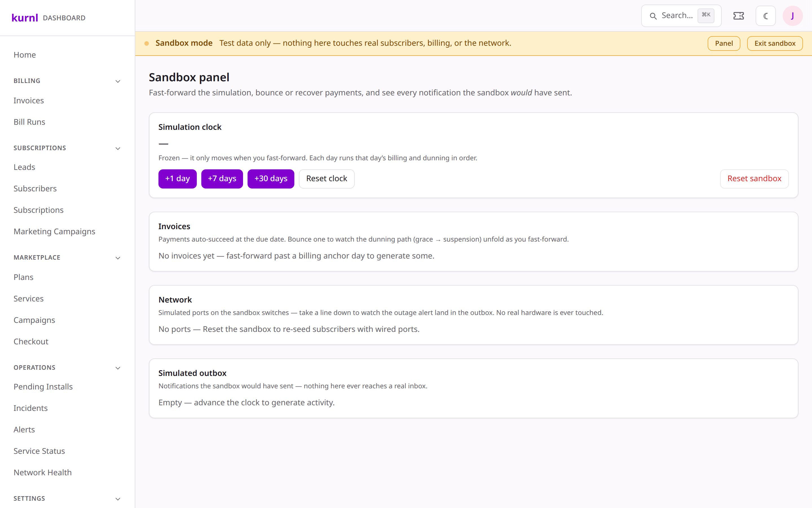Click Exit sandbox button
The height and width of the screenshot is (508, 812).
pyautogui.click(x=775, y=43)
